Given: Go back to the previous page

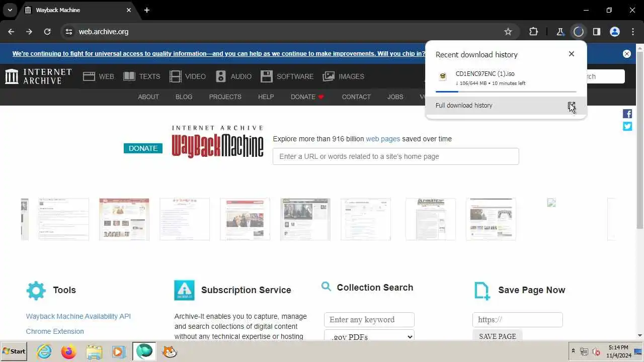Looking at the screenshot, I should [11, 32].
